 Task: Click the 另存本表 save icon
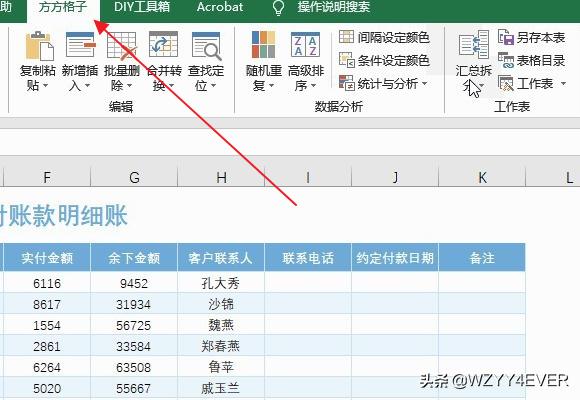pyautogui.click(x=506, y=37)
